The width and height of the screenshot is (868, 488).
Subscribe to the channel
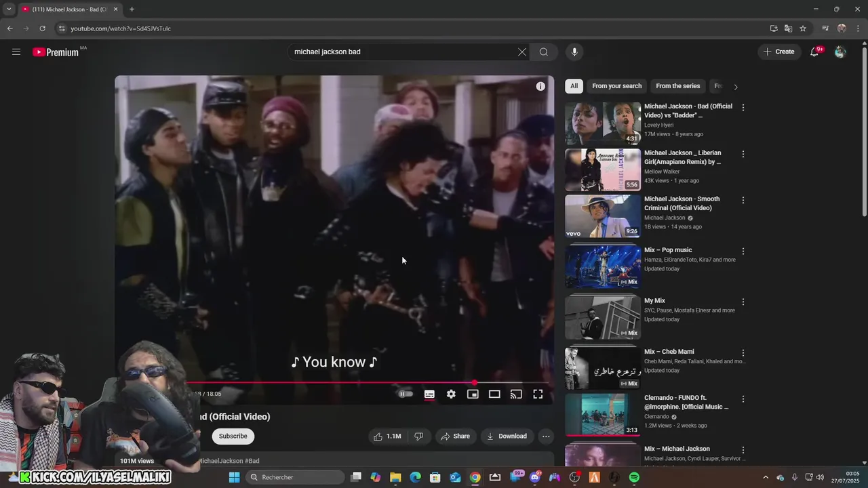click(x=233, y=436)
